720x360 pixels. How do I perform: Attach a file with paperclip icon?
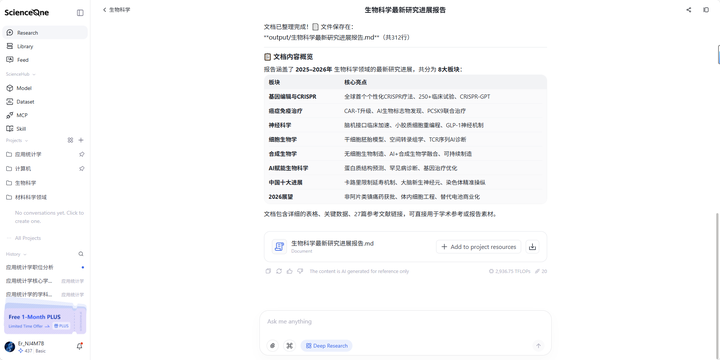(273, 346)
